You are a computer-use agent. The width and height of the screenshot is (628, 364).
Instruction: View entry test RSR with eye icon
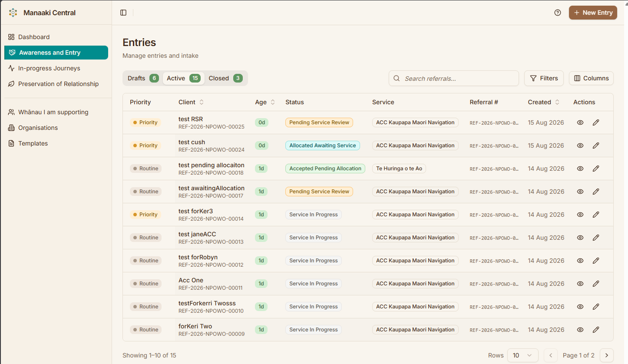point(580,122)
